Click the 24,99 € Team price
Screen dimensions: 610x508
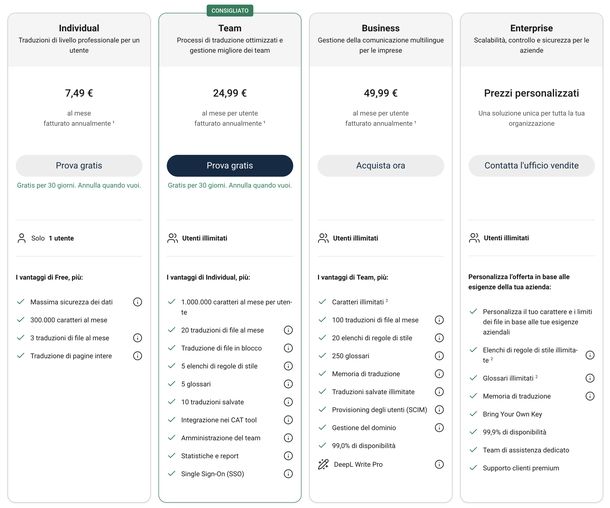click(230, 92)
